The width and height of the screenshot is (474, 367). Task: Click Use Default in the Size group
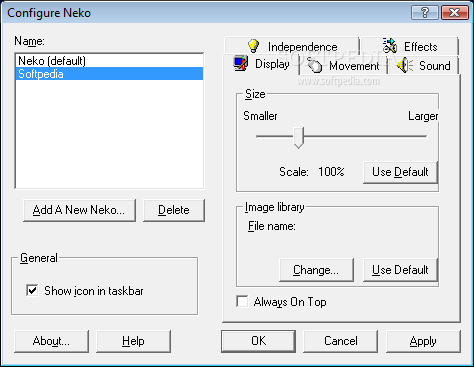400,172
